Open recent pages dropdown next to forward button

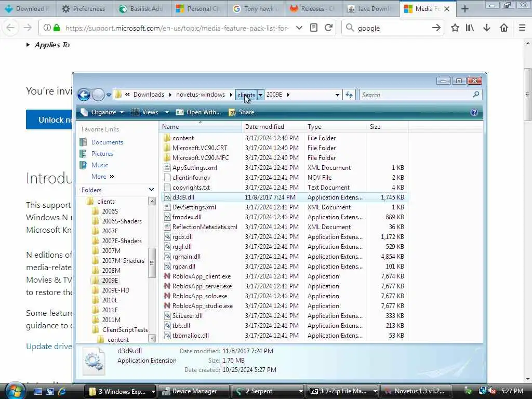point(109,95)
